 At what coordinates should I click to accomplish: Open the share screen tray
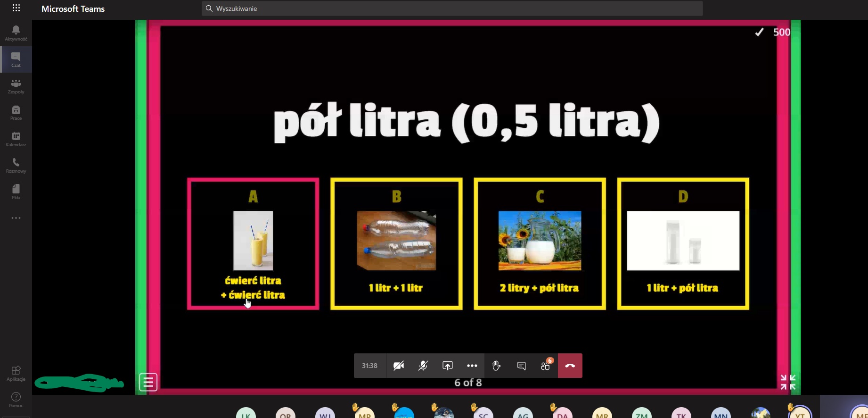(x=448, y=366)
